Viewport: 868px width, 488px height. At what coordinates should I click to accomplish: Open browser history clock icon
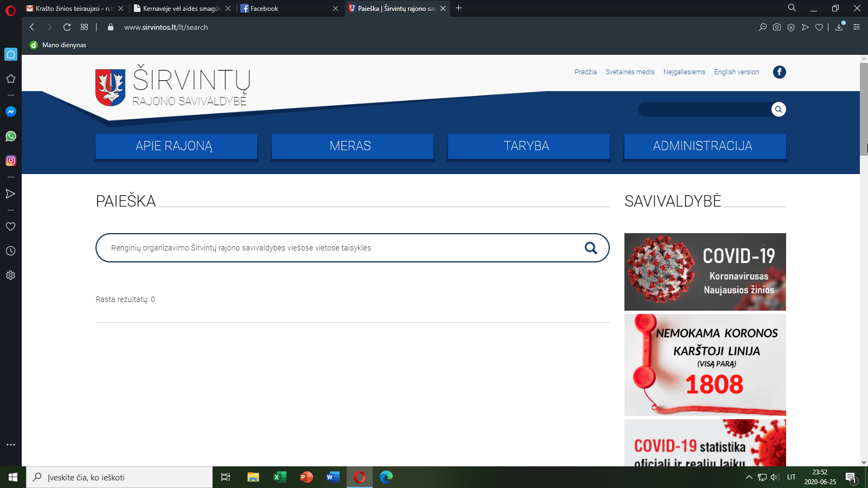pos(11,251)
